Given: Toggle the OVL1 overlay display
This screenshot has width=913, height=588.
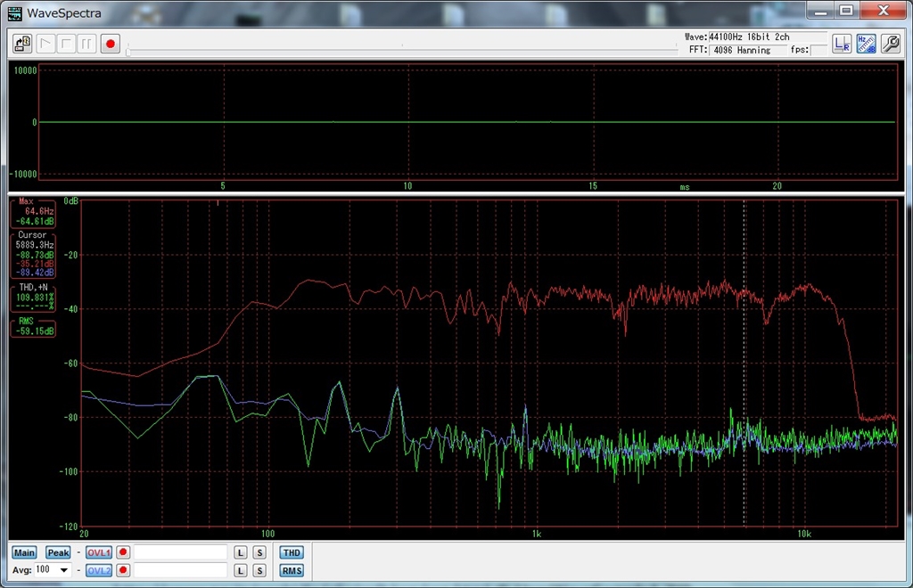Looking at the screenshot, I should tap(99, 552).
